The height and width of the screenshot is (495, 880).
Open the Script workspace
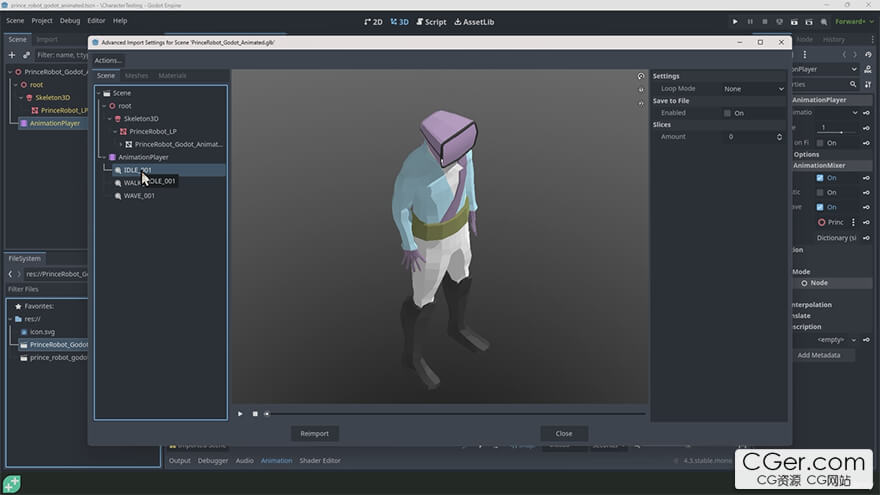click(x=431, y=22)
